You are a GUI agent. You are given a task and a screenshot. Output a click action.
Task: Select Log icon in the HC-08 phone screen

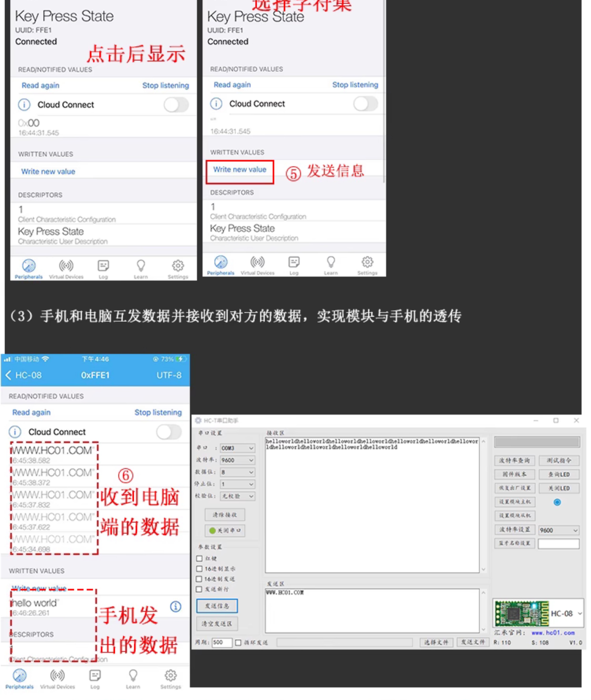coord(95,675)
